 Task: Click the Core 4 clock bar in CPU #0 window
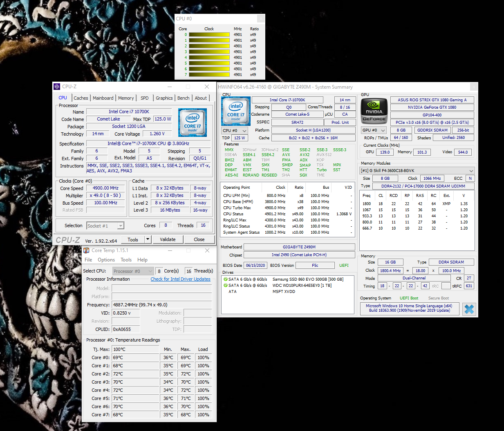coord(209,58)
